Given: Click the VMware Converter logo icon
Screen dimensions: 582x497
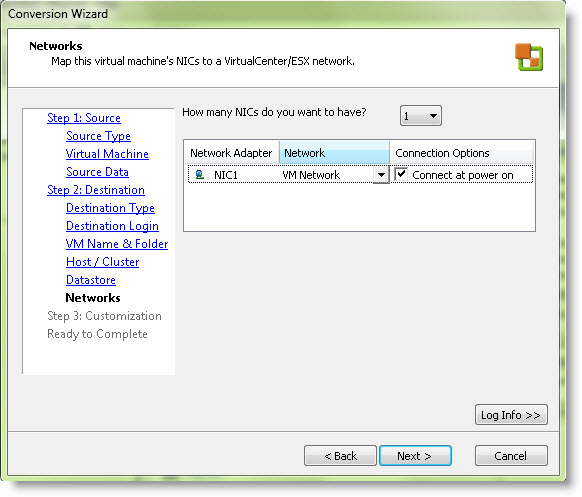Looking at the screenshot, I should [x=529, y=57].
